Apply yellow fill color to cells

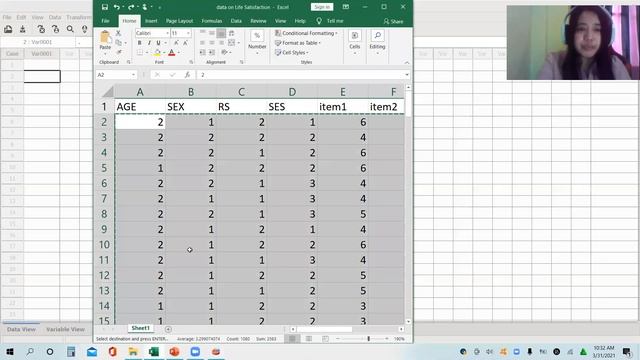point(157,53)
